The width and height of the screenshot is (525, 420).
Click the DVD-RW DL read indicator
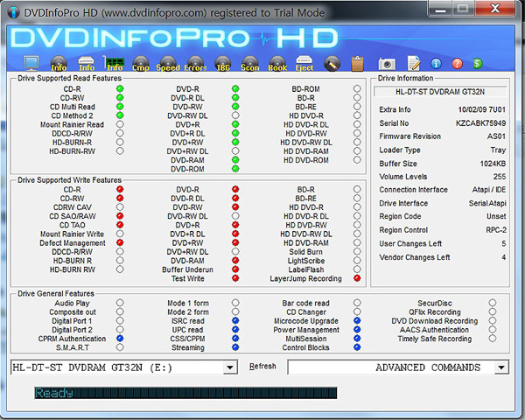click(235, 115)
